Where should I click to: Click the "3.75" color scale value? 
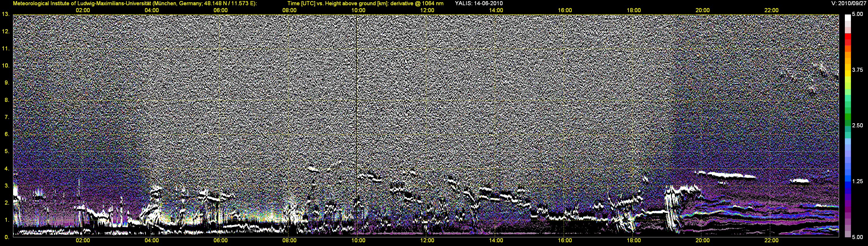click(858, 70)
